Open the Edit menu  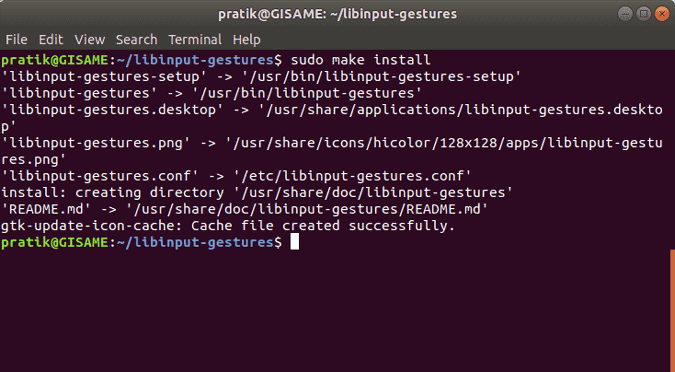51,40
